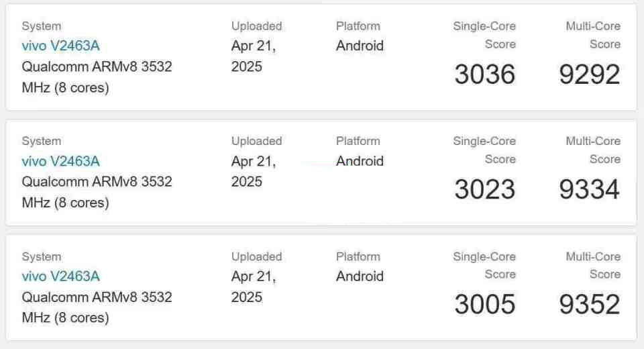The width and height of the screenshot is (644, 349).
Task: Click the Apr 21, 2025 date in the 3023 result
Action: pyautogui.click(x=254, y=171)
